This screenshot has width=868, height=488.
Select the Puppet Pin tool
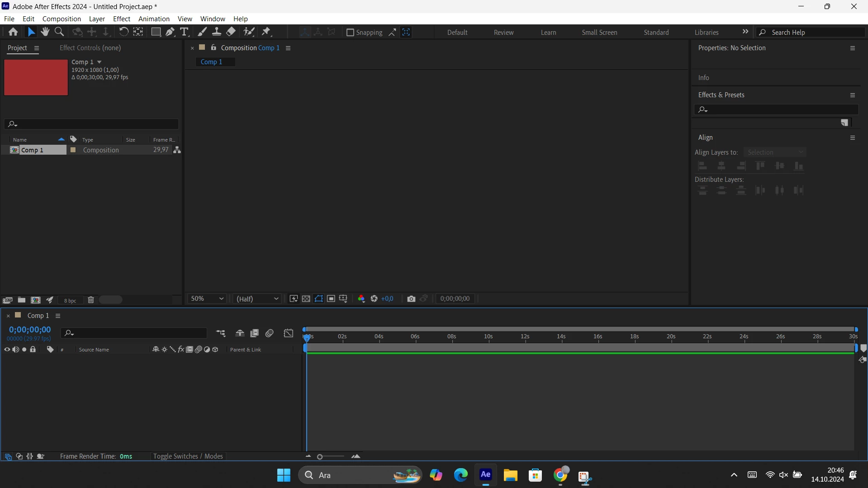click(x=266, y=32)
